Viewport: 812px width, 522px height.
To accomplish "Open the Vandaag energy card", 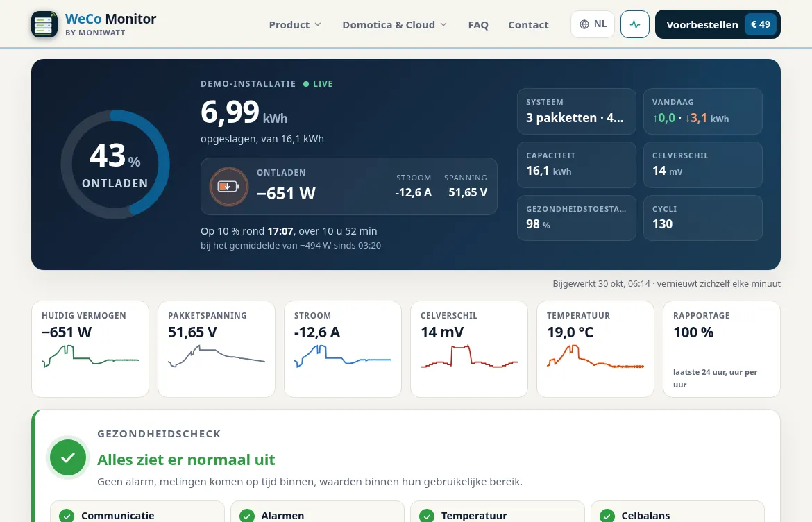I will [703, 111].
